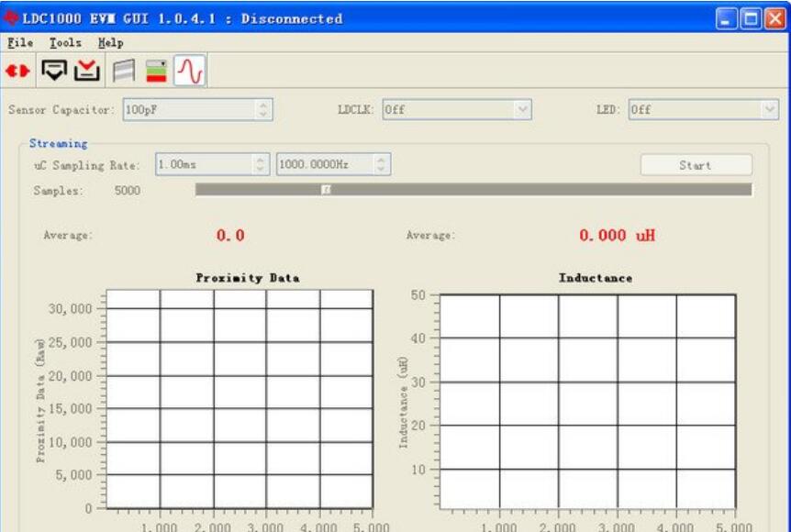Open the green-red threshold bar icon
Image resolution: width=791 pixels, height=532 pixels.
(156, 71)
